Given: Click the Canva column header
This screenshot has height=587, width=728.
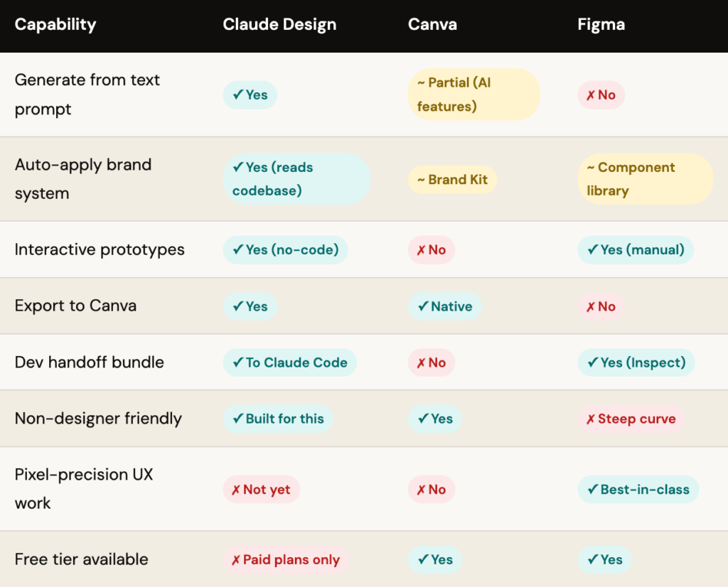Looking at the screenshot, I should coord(432,24).
